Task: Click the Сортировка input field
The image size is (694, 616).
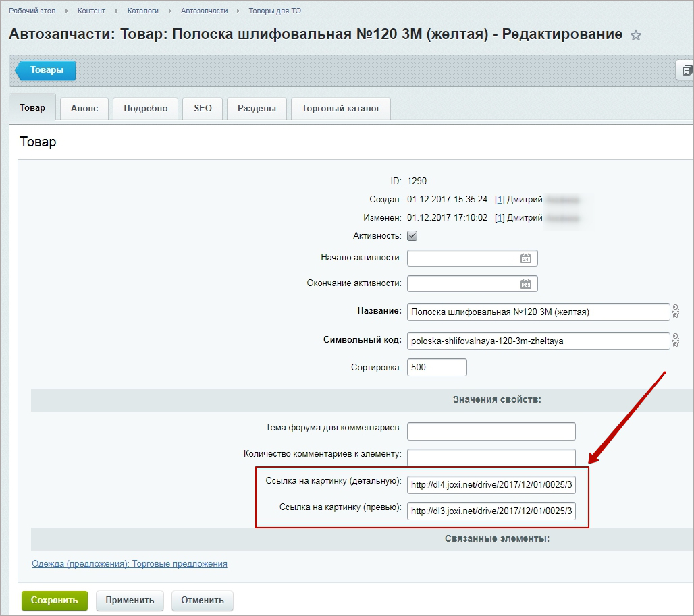Action: click(x=437, y=368)
